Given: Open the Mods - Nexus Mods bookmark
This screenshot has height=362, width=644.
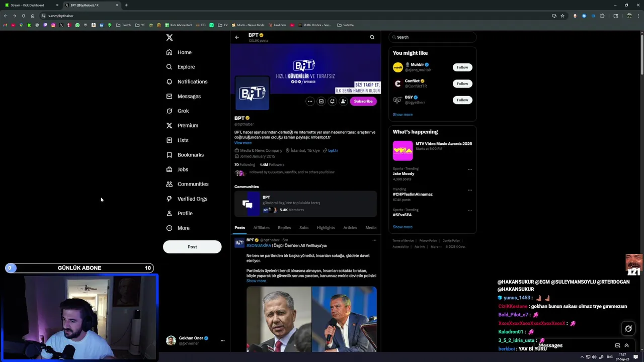Looking at the screenshot, I should [248, 25].
